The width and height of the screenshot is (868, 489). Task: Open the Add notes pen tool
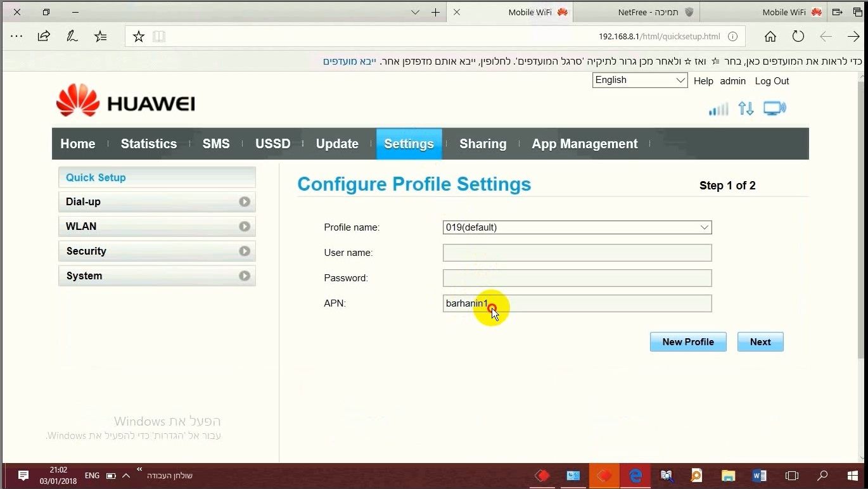pyautogui.click(x=72, y=37)
